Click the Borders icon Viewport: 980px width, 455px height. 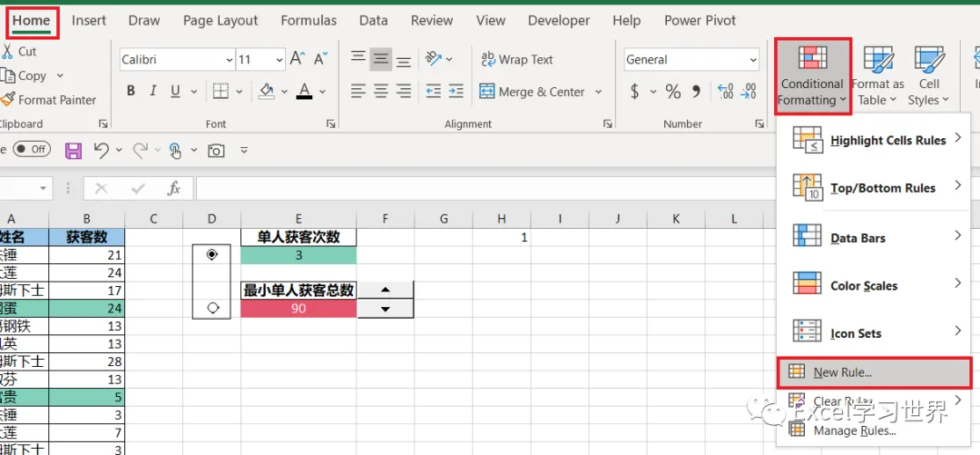[x=220, y=92]
